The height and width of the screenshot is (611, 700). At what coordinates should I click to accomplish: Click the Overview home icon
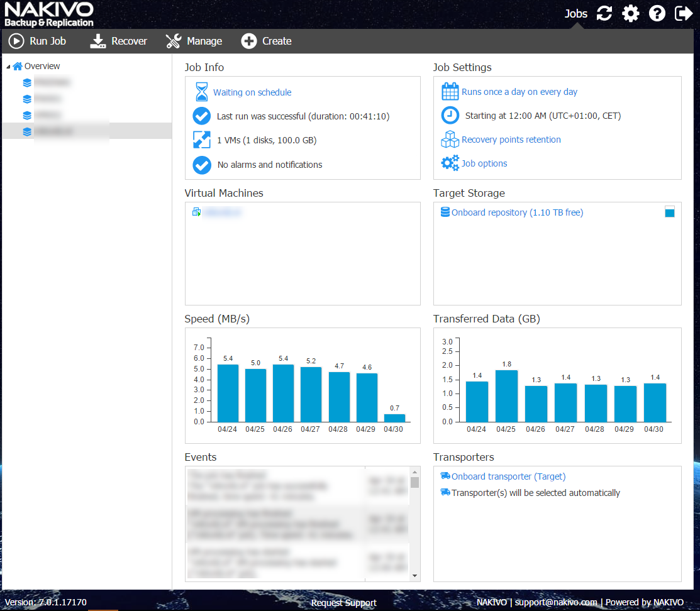[18, 66]
